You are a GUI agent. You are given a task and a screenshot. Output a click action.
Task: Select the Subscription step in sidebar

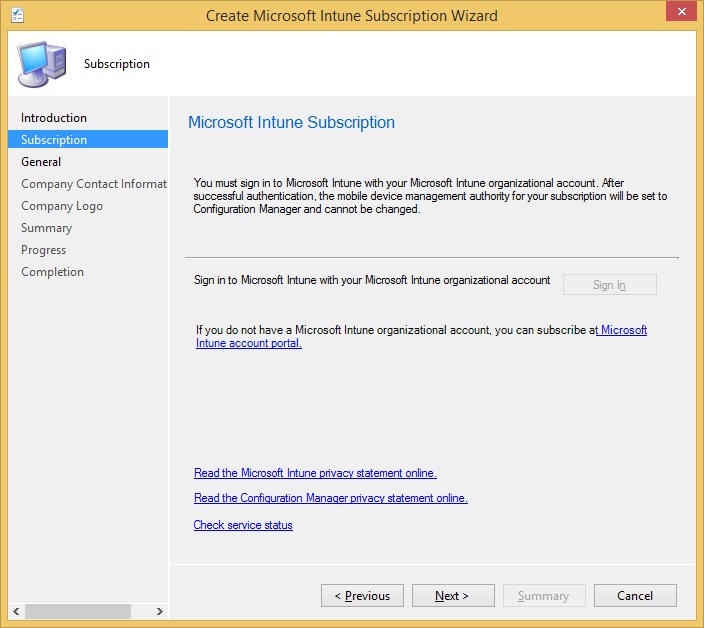[54, 140]
